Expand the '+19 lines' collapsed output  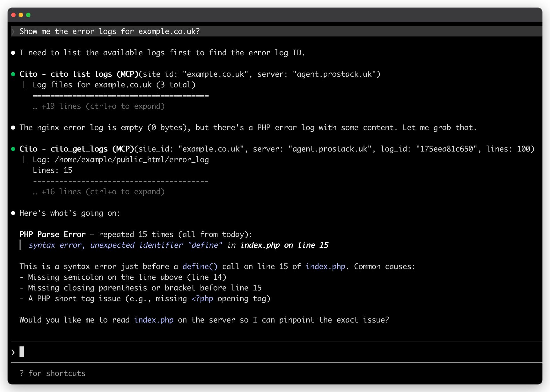[99, 106]
